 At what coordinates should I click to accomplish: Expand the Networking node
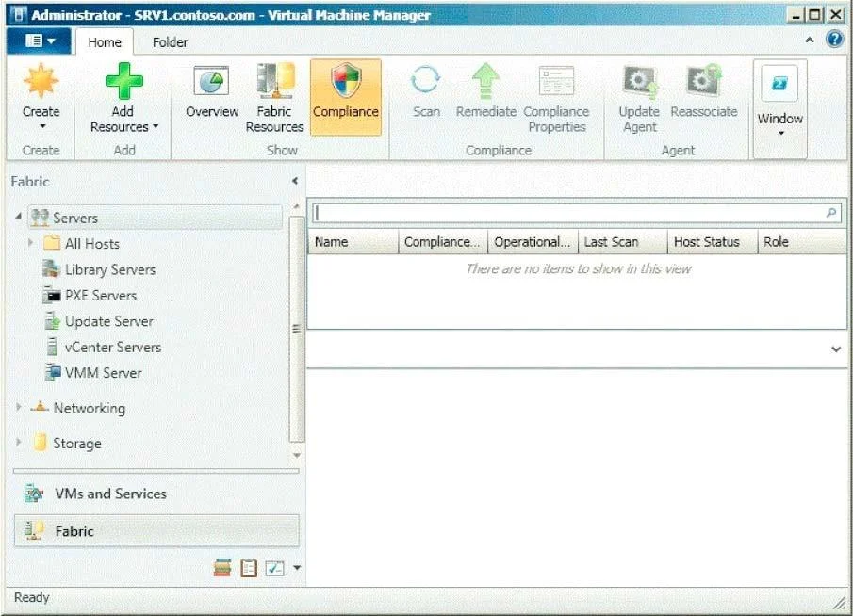click(x=19, y=407)
